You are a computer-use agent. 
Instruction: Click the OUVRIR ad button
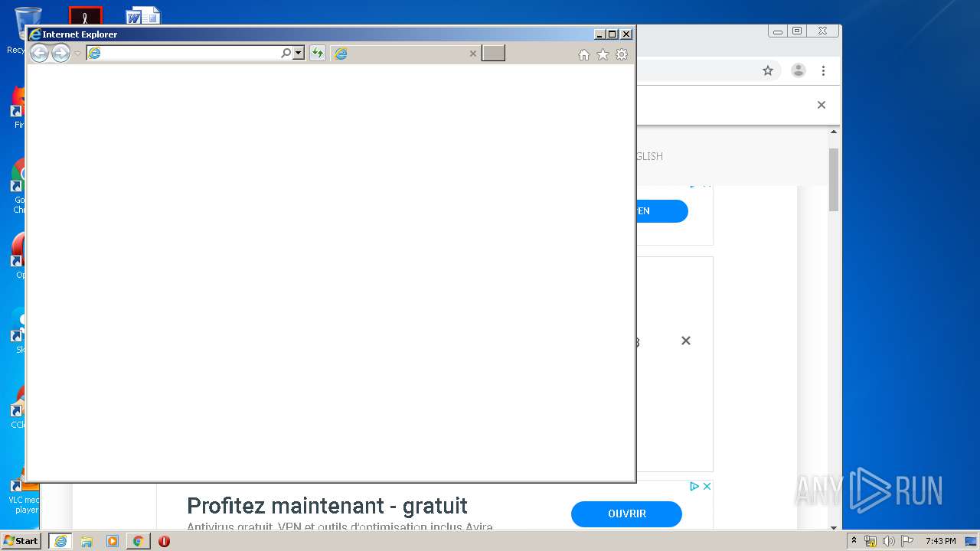coord(626,514)
